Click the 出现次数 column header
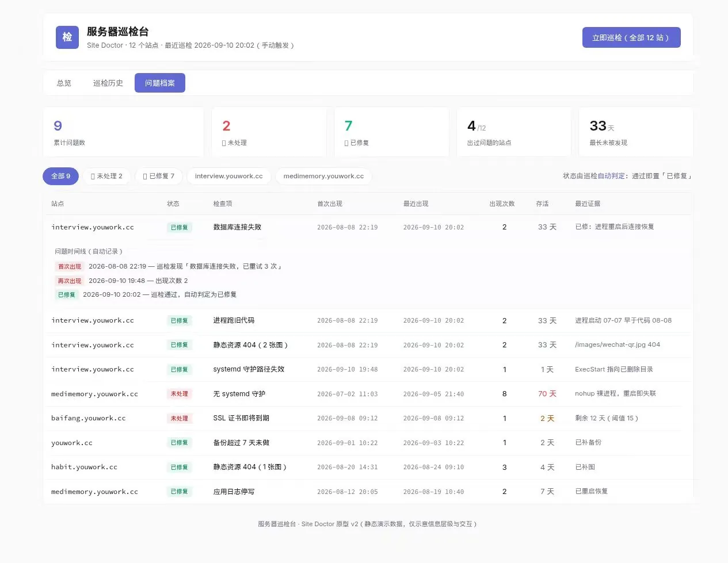 502,204
